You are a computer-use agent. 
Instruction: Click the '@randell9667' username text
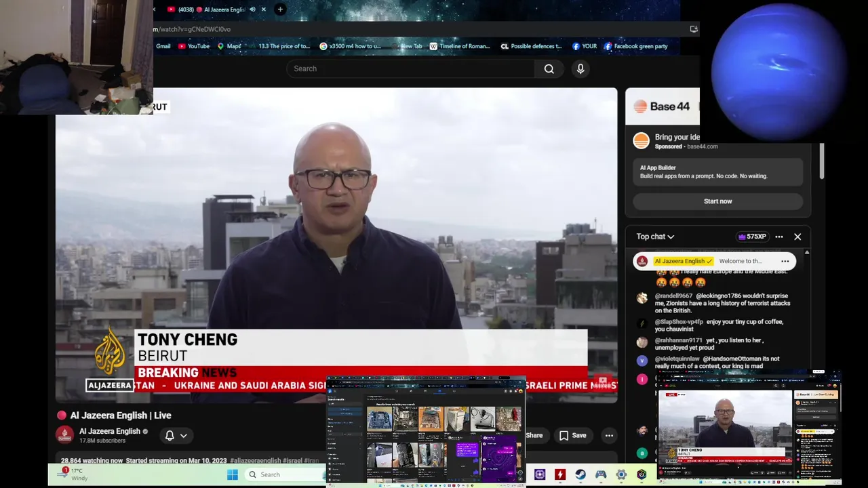673,296
